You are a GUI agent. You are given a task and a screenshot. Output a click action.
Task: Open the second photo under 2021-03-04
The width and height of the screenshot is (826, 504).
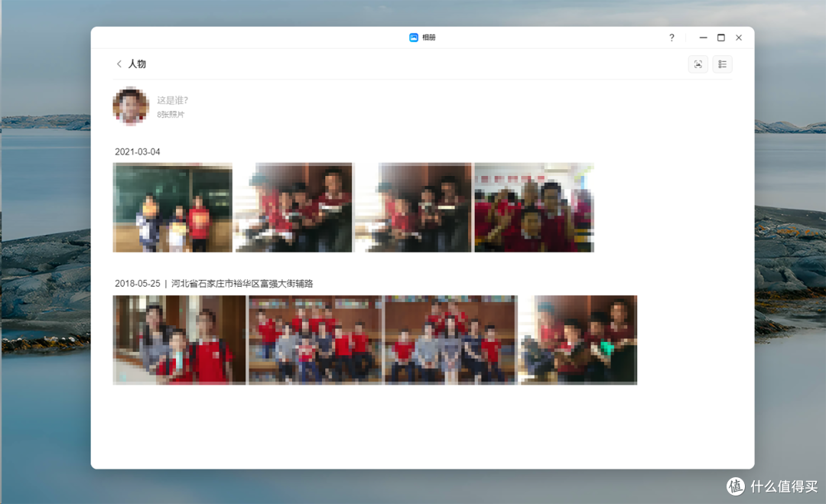point(294,207)
